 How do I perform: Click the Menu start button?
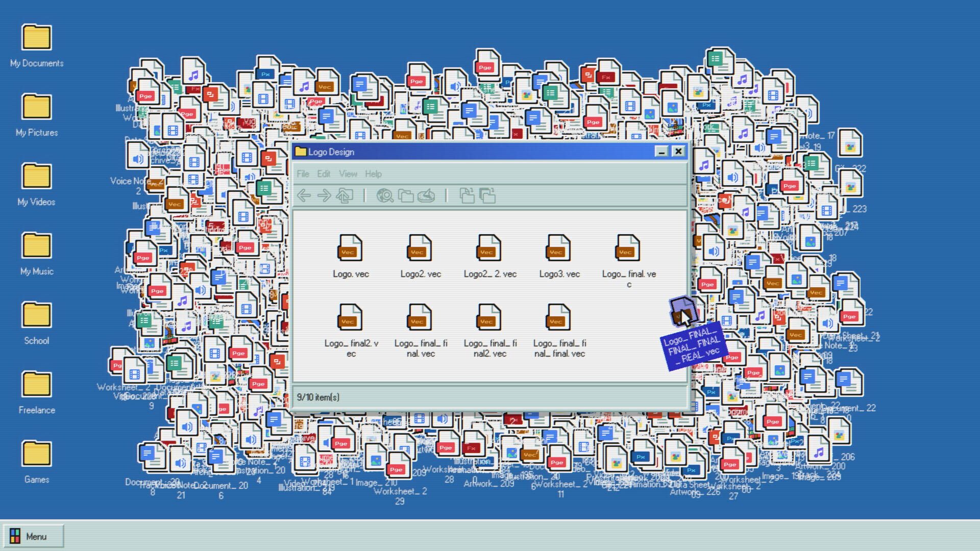point(33,536)
